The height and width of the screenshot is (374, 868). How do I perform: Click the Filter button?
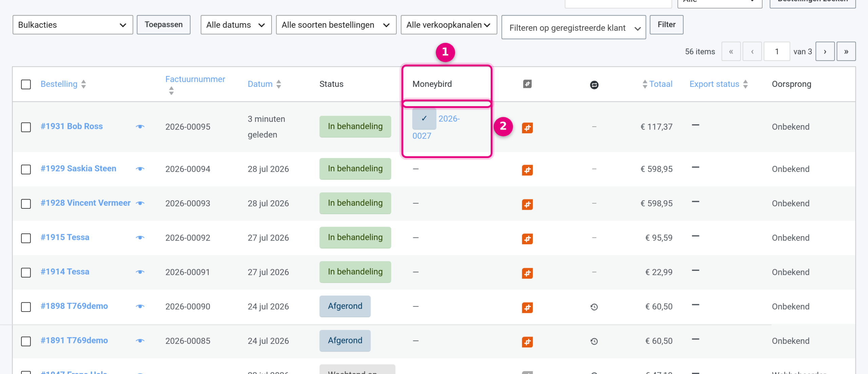click(666, 25)
